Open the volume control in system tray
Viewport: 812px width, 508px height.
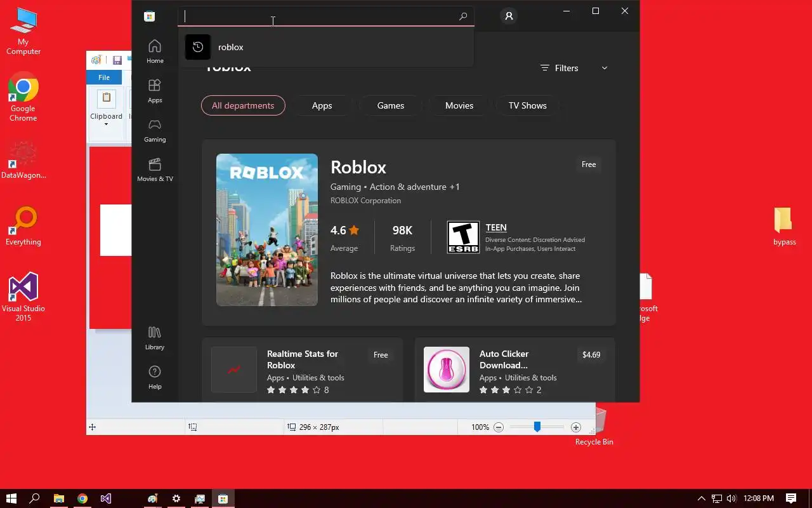pos(731,498)
